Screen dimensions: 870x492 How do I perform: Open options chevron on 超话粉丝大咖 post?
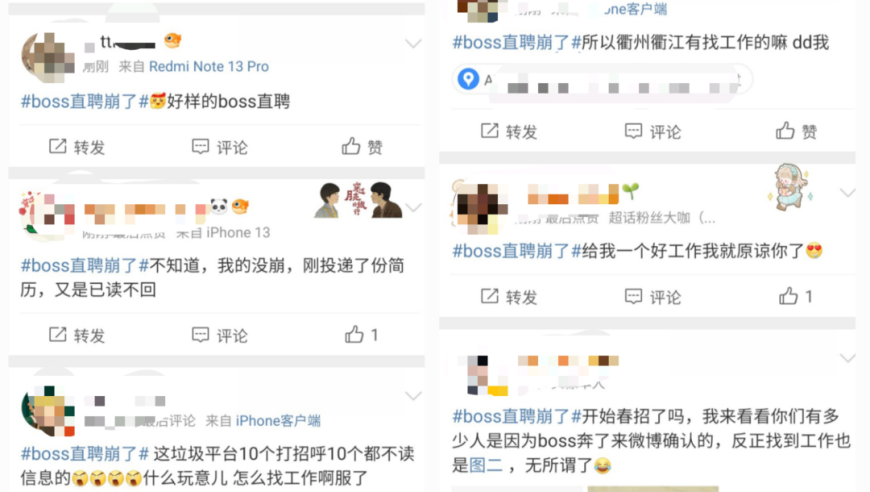pos(847,192)
